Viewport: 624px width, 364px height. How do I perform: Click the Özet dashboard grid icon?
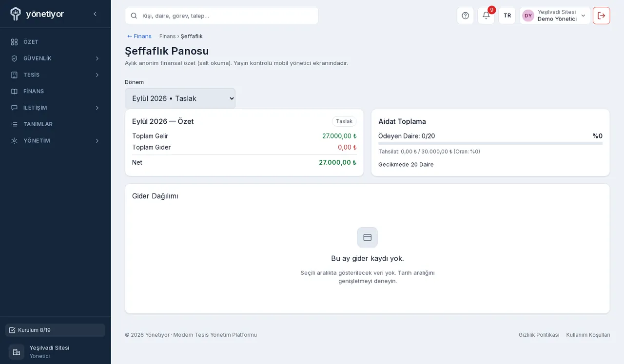14,42
